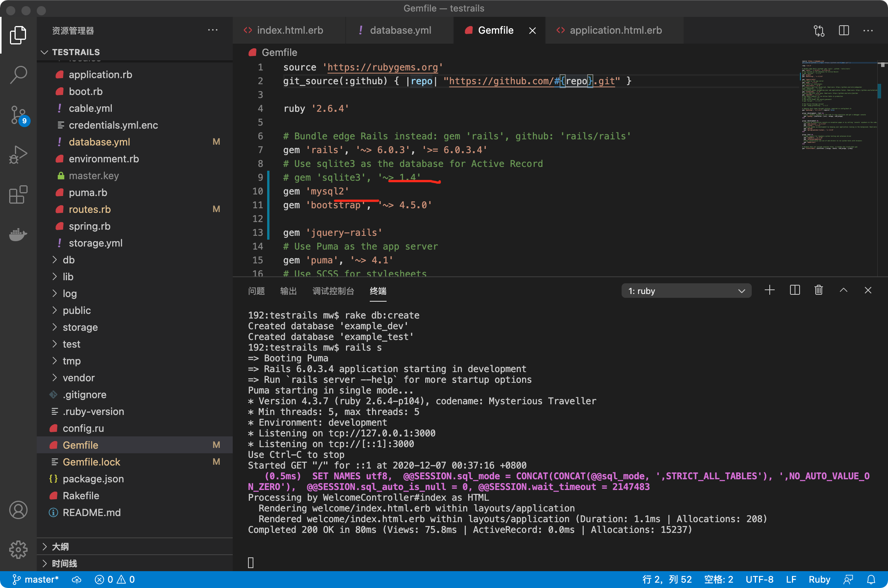The image size is (888, 588).
Task: Open notifications bell in status bar
Action: pos(871,580)
